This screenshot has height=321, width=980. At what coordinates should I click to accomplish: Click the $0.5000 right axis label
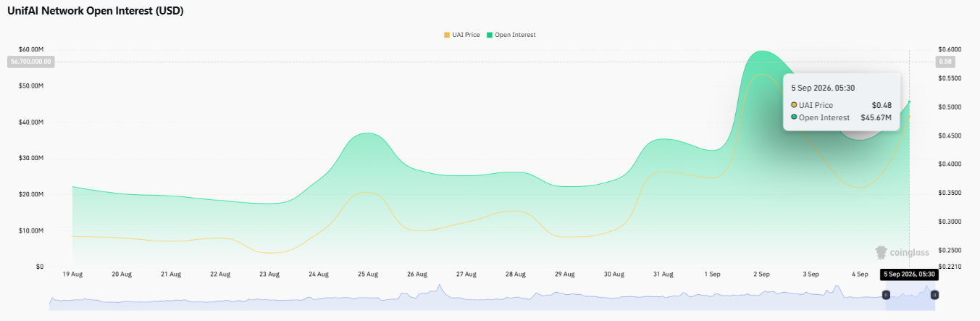(x=950, y=107)
